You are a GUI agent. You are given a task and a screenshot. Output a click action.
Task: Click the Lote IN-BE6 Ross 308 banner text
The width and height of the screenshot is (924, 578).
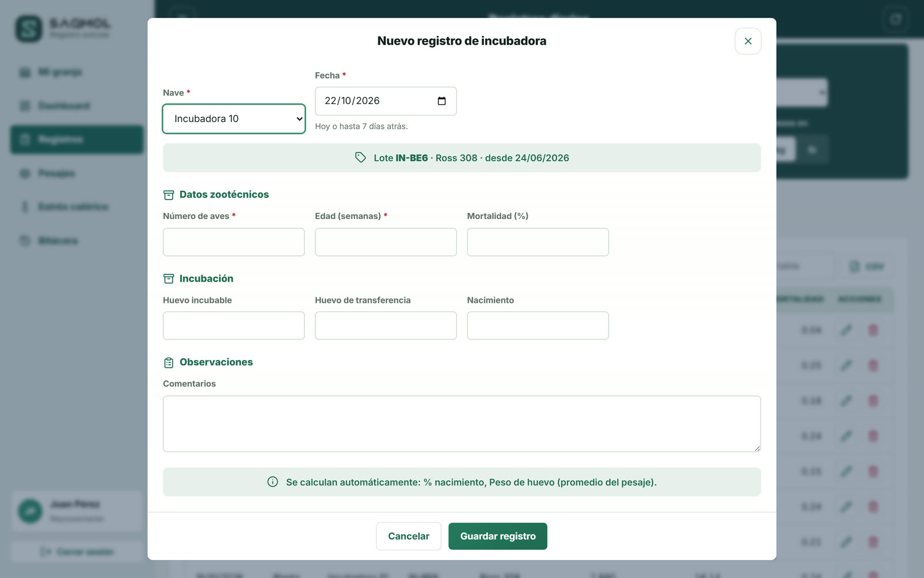471,158
